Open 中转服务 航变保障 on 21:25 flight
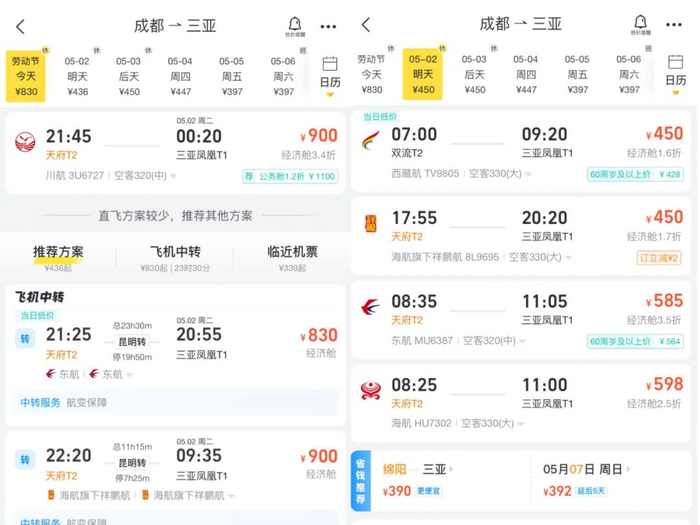Image resolution: width=700 pixels, height=525 pixels. [175, 403]
